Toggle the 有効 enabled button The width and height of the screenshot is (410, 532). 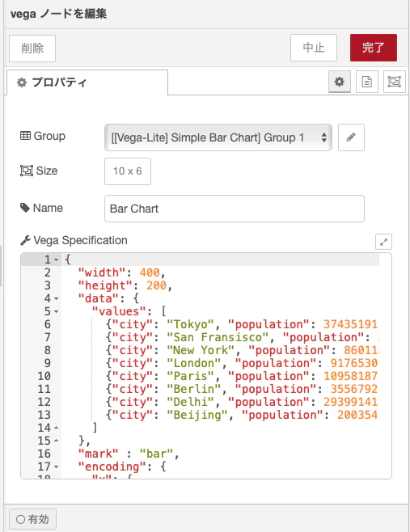[x=32, y=519]
